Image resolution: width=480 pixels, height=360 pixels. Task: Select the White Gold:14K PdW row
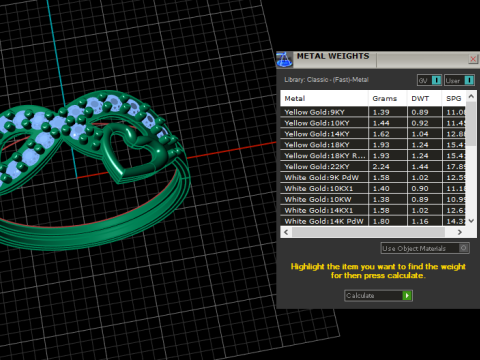[x=373, y=221]
